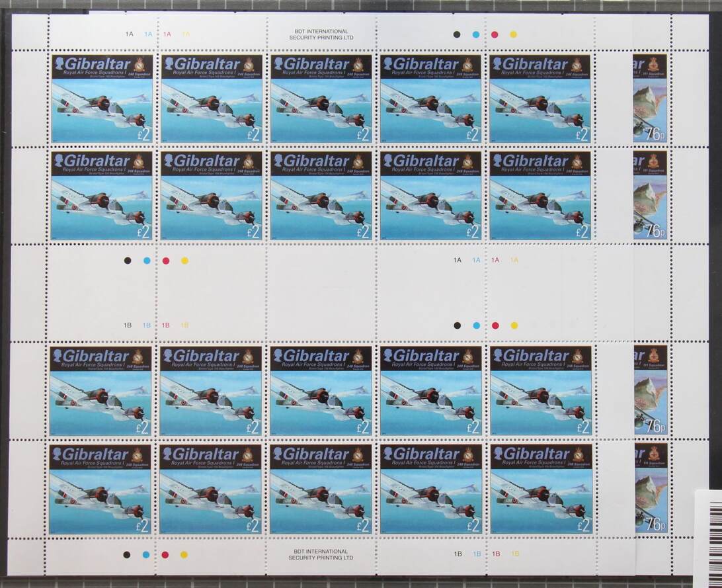Click the first £2 Gibraltar stamp in top row
Image resolution: width=722 pixels, height=588 pixels.
click(102, 99)
